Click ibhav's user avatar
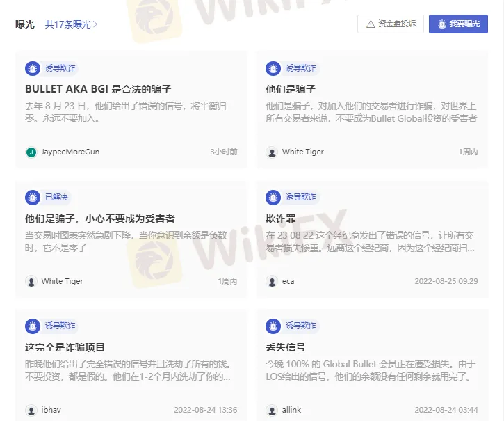The image size is (504, 421). pyautogui.click(x=31, y=410)
